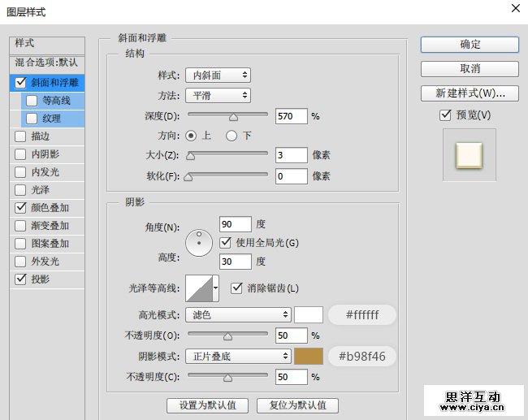The image size is (528, 420).
Task: Enable the 描边 stroke effect checkbox
Action: pos(20,136)
